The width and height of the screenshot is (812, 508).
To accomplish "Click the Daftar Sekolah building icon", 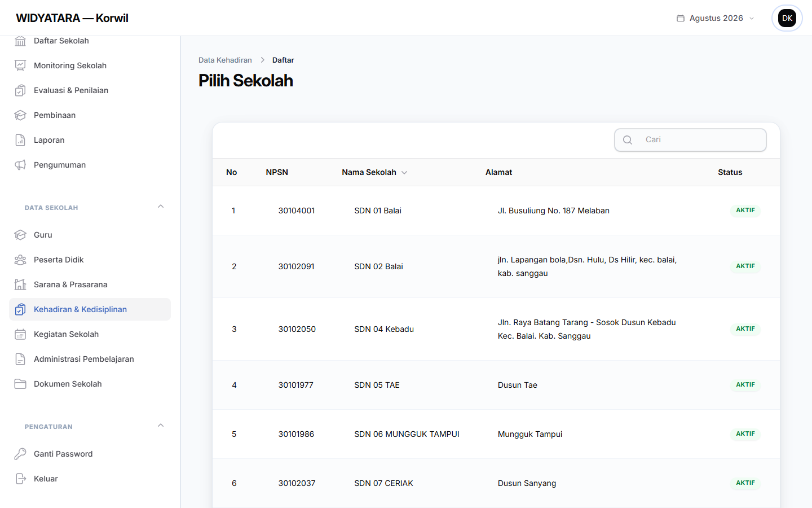I will click(20, 41).
